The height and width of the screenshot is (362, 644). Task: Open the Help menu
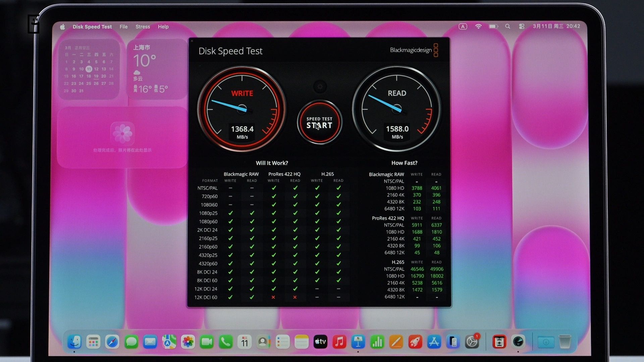point(163,27)
